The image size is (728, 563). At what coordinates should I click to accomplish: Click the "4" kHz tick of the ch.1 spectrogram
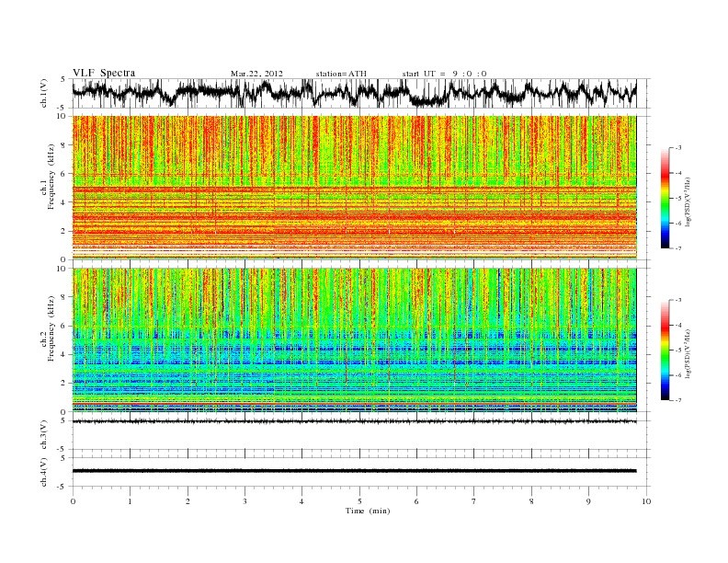pos(64,202)
